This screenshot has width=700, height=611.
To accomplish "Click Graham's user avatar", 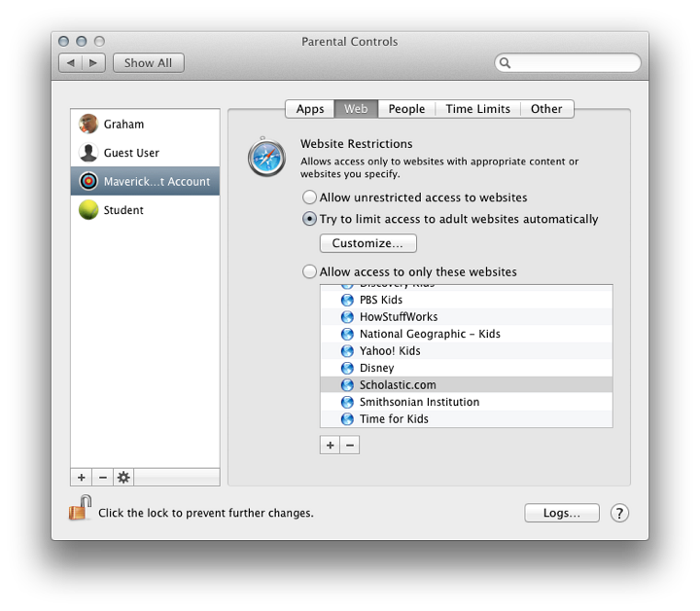I will click(88, 124).
